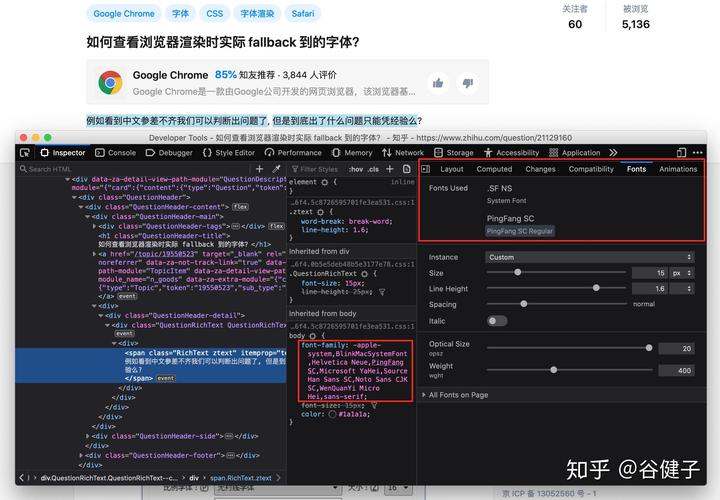Add new CSS rule plus icon

[x=390, y=169]
